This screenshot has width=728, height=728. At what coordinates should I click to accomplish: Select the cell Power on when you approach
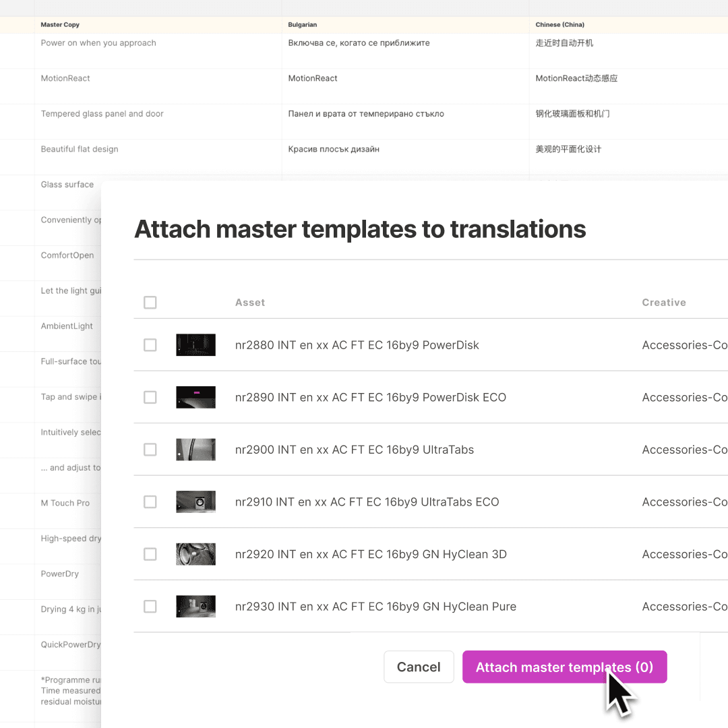tap(98, 42)
